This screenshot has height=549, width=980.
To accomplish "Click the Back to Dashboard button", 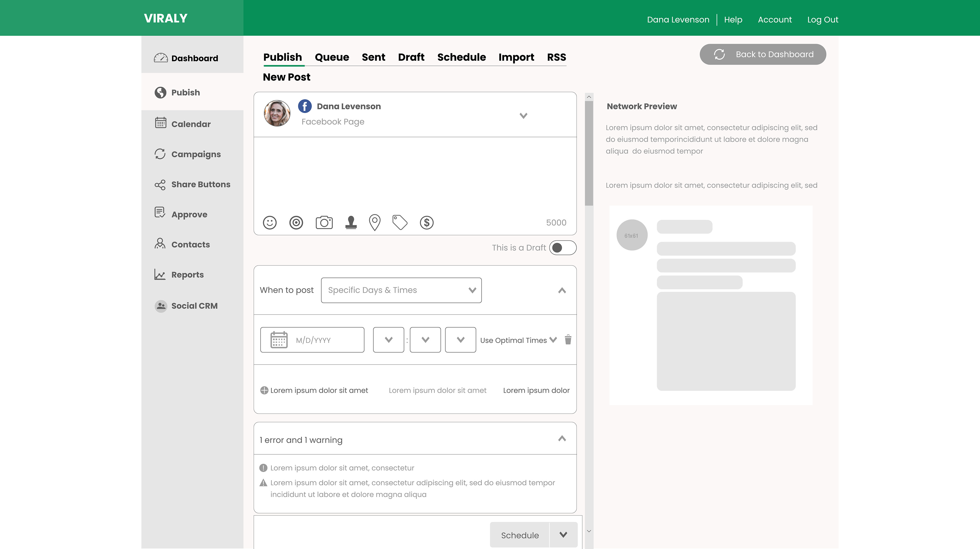I will 763,54.
